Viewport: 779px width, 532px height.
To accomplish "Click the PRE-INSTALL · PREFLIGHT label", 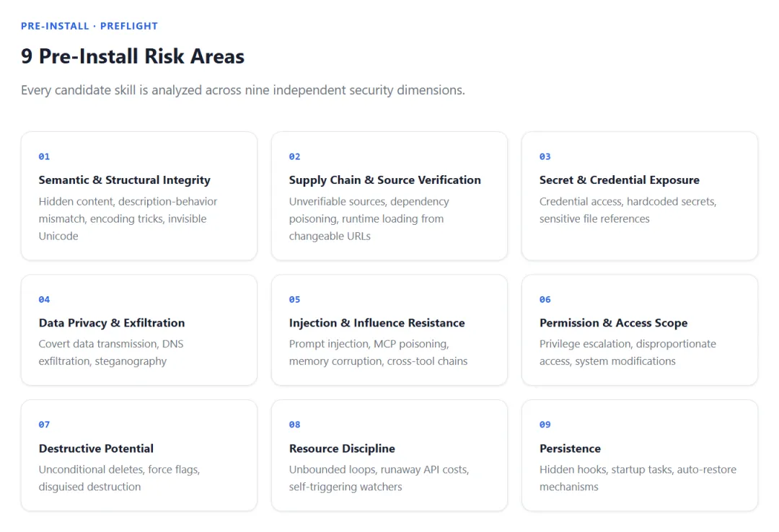I will (89, 26).
